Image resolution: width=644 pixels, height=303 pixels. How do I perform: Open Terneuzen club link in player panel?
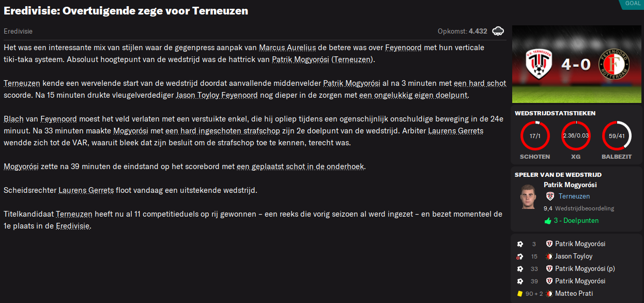click(574, 196)
